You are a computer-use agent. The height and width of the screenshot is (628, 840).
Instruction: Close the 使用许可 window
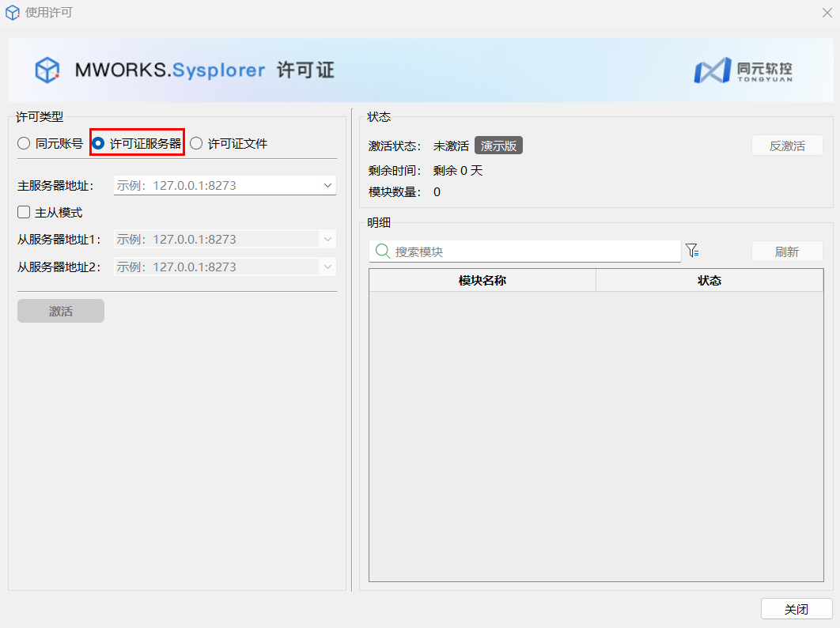coord(827,13)
